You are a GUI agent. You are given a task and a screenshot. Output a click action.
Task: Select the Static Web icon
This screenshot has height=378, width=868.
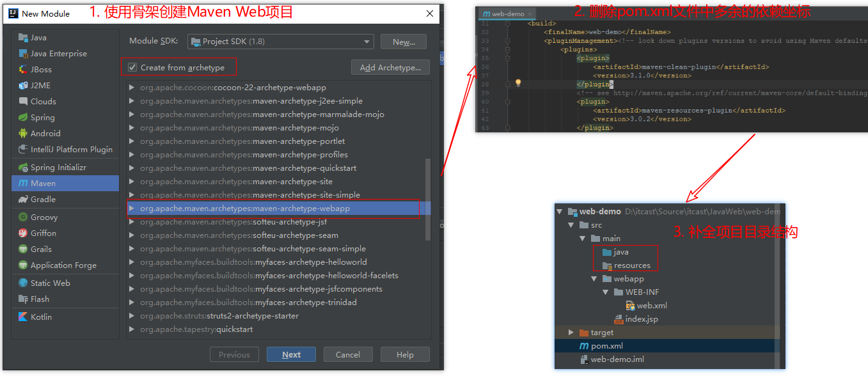[x=24, y=283]
